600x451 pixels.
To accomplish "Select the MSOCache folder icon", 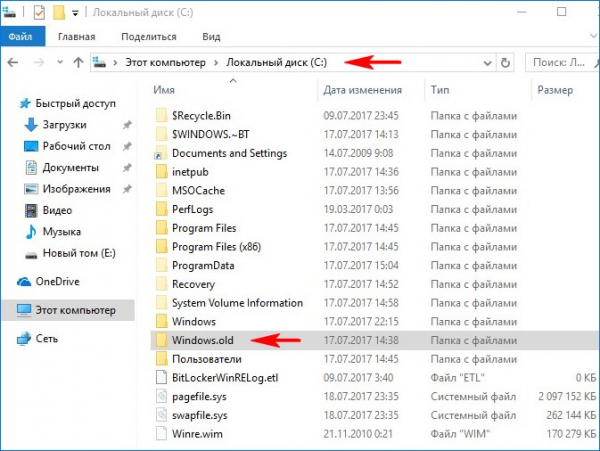I will (x=161, y=190).
